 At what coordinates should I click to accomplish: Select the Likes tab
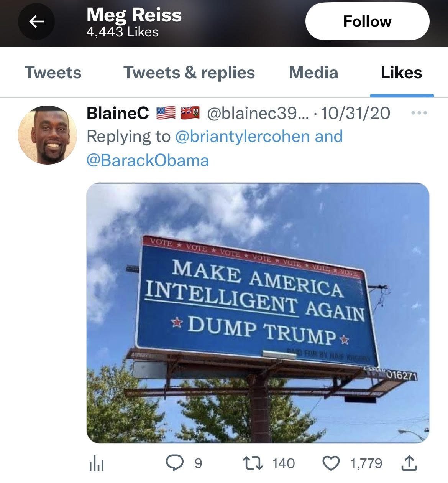click(401, 73)
